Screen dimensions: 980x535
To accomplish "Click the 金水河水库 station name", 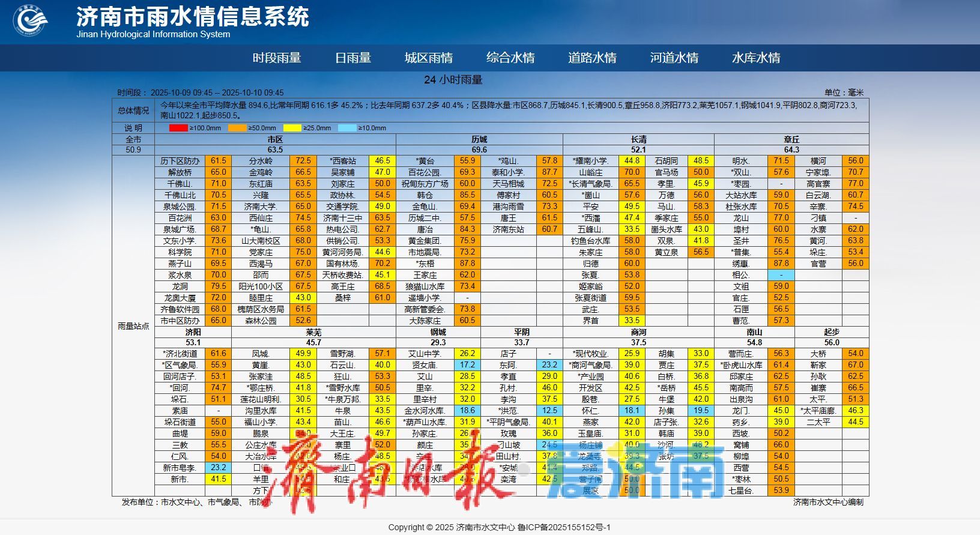I will [x=425, y=411].
